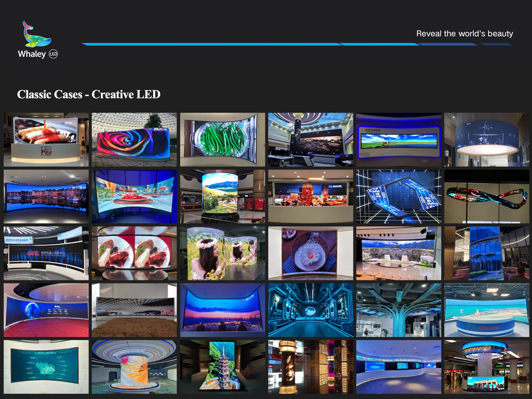Select the infinity loop LED ribbon image
The width and height of the screenshot is (532, 399).
coord(487,196)
